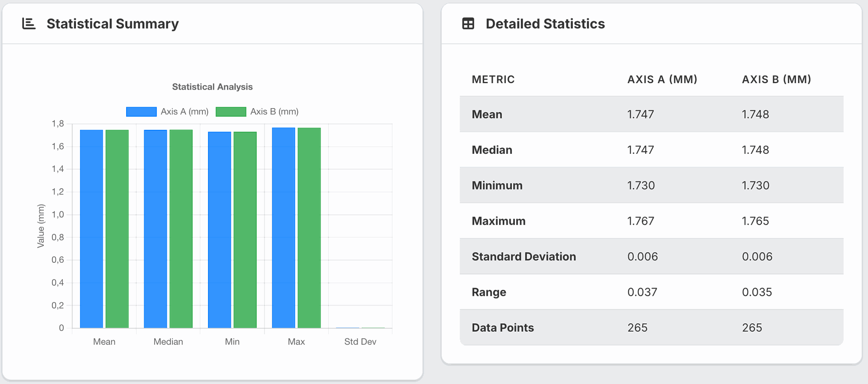
Task: Click the table icon beside Detailed Statistics
Action: coord(468,24)
